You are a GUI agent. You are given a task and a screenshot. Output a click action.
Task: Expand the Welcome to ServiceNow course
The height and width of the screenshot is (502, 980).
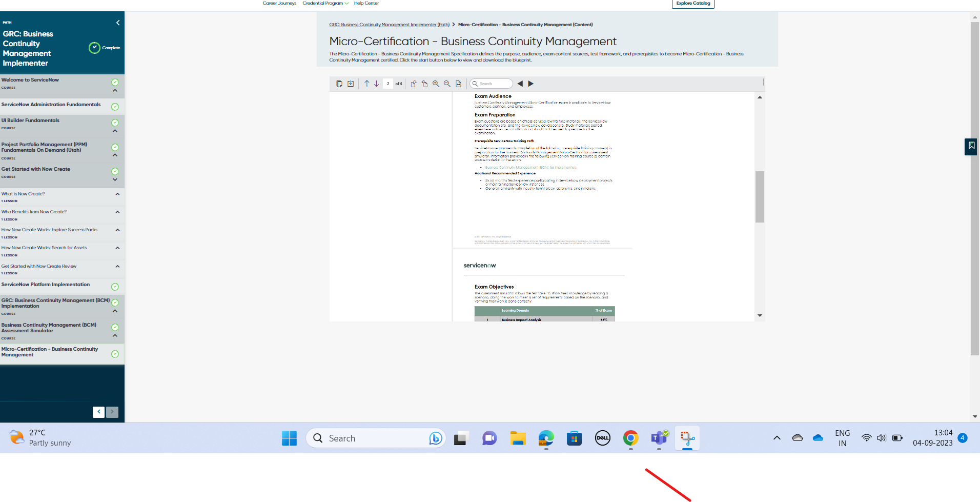[x=115, y=91]
